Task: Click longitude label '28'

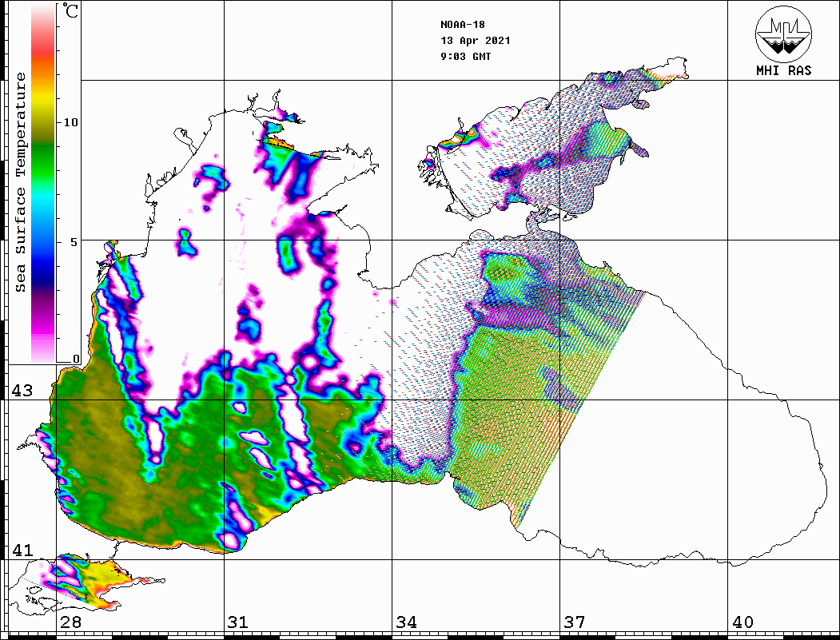Action: [70, 622]
